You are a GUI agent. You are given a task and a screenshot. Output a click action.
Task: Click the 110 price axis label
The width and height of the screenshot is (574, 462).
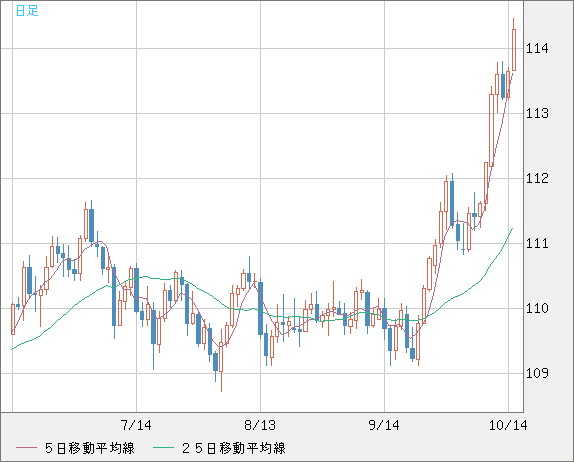point(537,309)
